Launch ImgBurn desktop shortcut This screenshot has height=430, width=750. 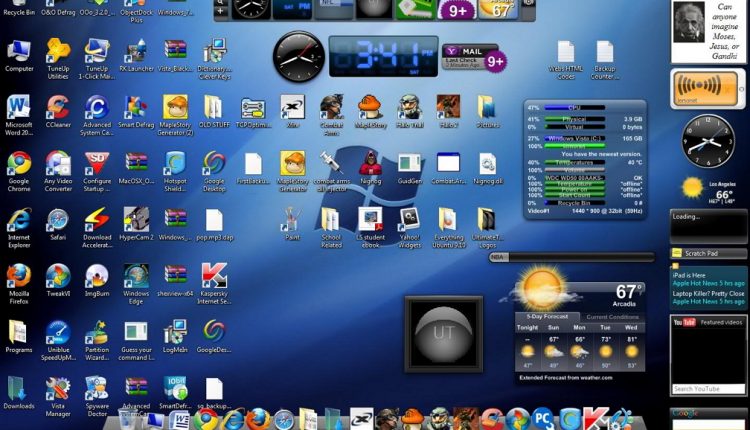pos(97,279)
